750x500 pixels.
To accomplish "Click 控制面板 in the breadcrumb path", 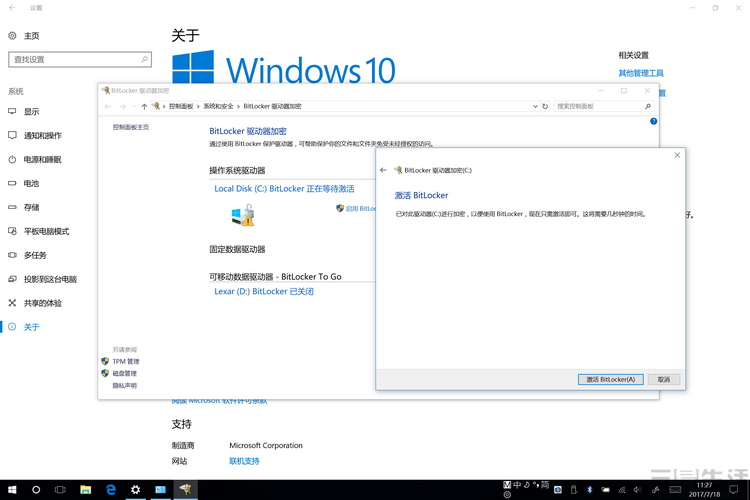I will [181, 106].
